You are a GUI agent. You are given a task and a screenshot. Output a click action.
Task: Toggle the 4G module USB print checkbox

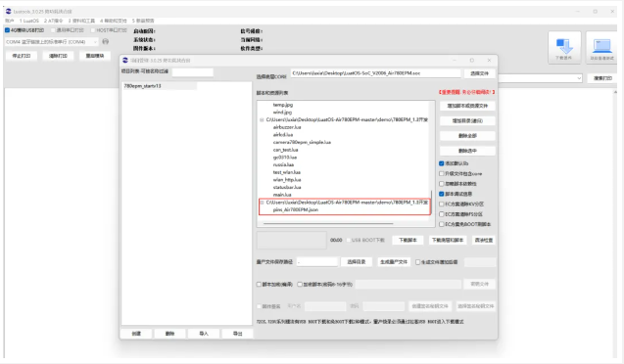[x=7, y=30]
